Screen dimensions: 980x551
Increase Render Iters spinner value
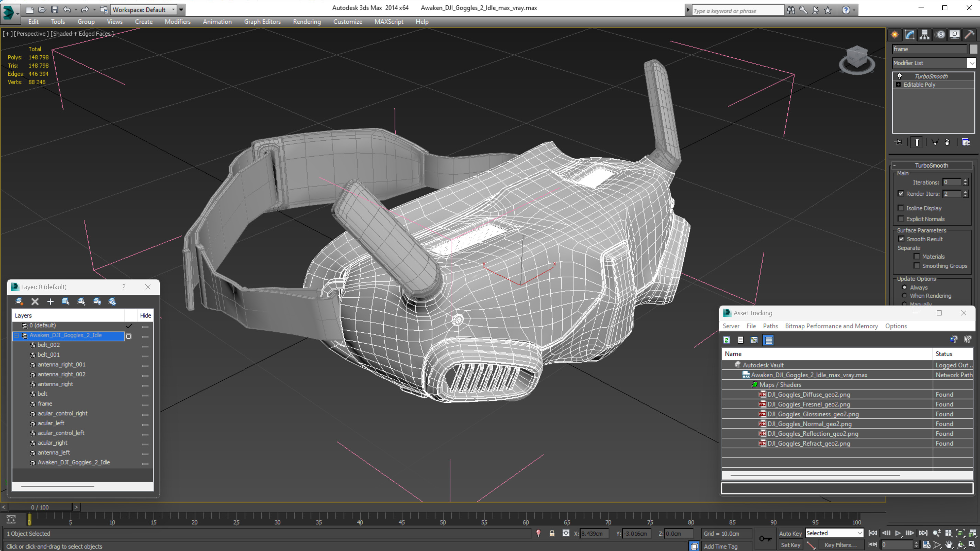point(965,192)
